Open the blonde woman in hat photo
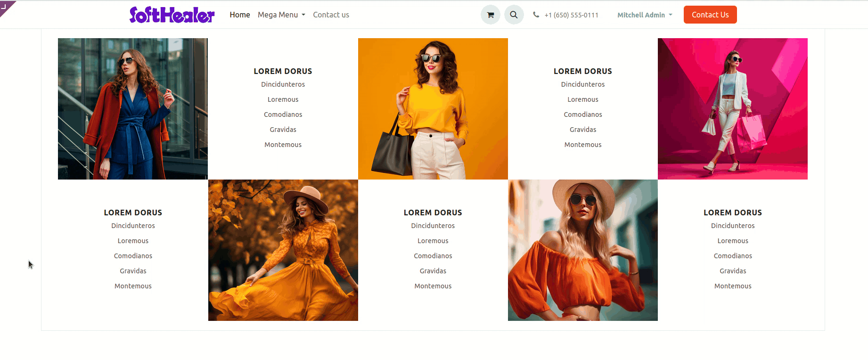 click(x=583, y=250)
